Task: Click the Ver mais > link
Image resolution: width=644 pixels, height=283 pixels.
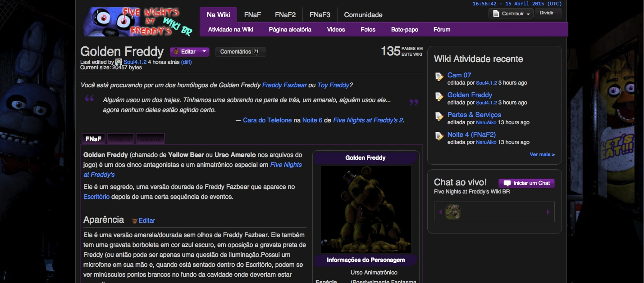Action: 542,154
